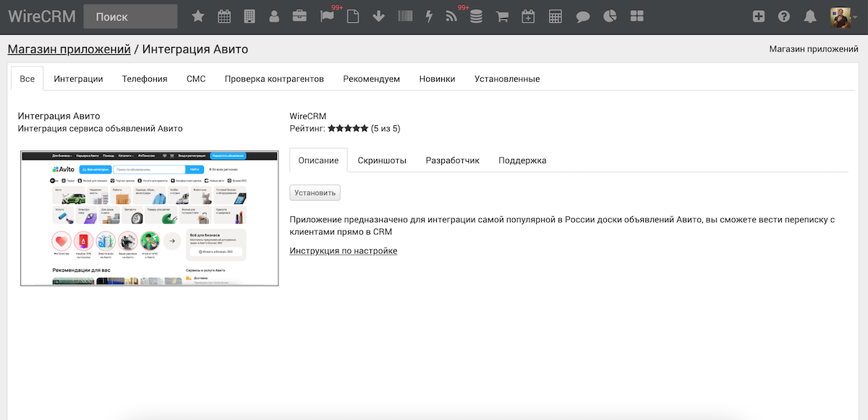This screenshot has height=420, width=868.
Task: Open the barcode icon in top bar
Action: tap(404, 17)
